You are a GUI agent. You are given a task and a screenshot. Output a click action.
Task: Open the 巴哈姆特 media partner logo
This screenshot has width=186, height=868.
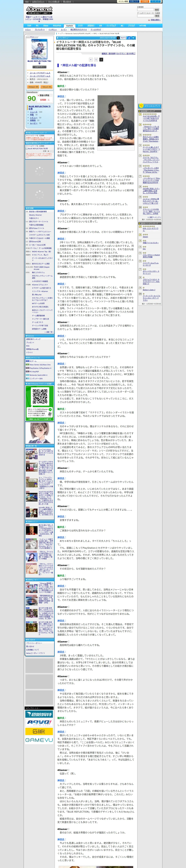(39, 714)
